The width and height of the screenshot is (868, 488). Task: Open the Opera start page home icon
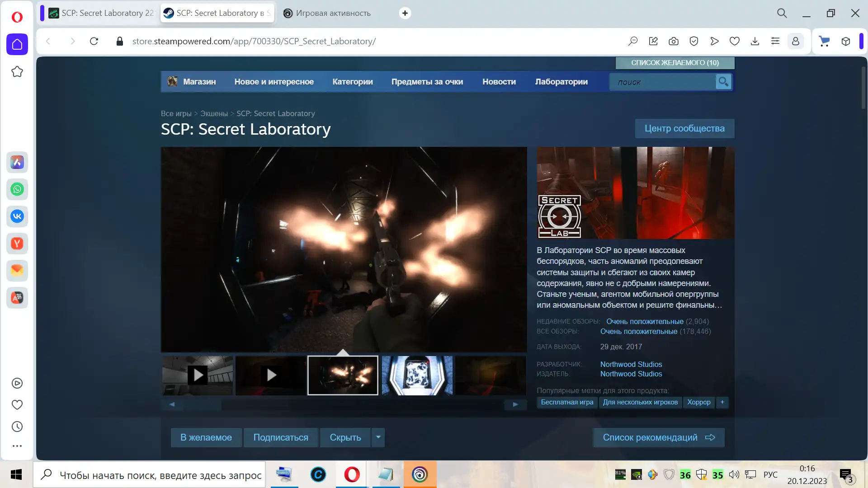(x=17, y=44)
